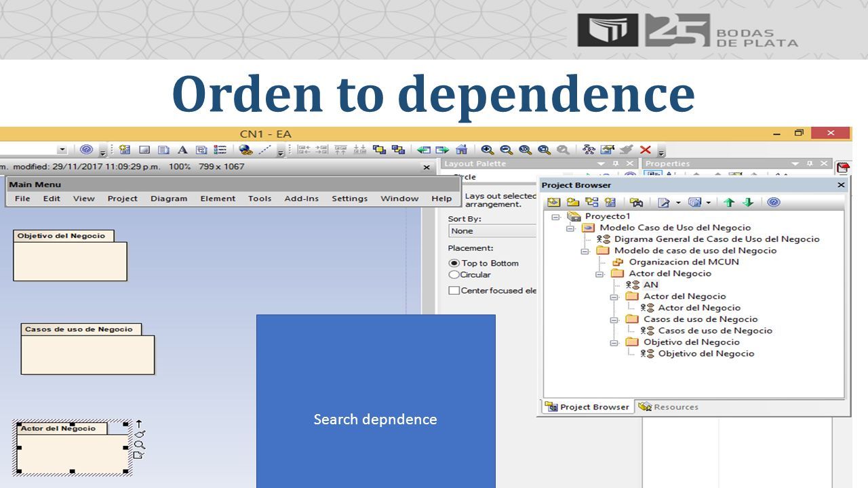868x488 pixels.
Task: Open the Help menu
Action: 441,199
